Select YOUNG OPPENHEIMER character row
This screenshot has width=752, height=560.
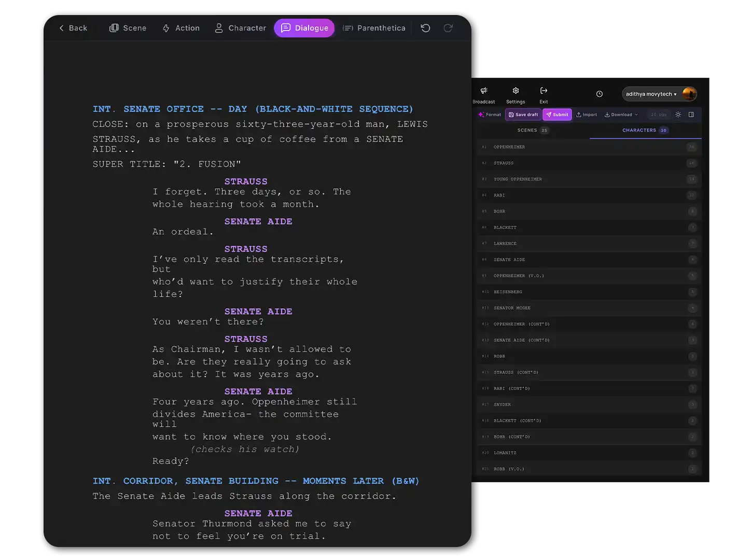[589, 179]
